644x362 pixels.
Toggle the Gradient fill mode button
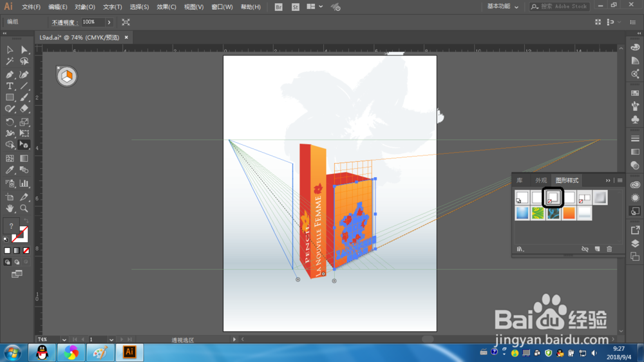click(x=17, y=250)
